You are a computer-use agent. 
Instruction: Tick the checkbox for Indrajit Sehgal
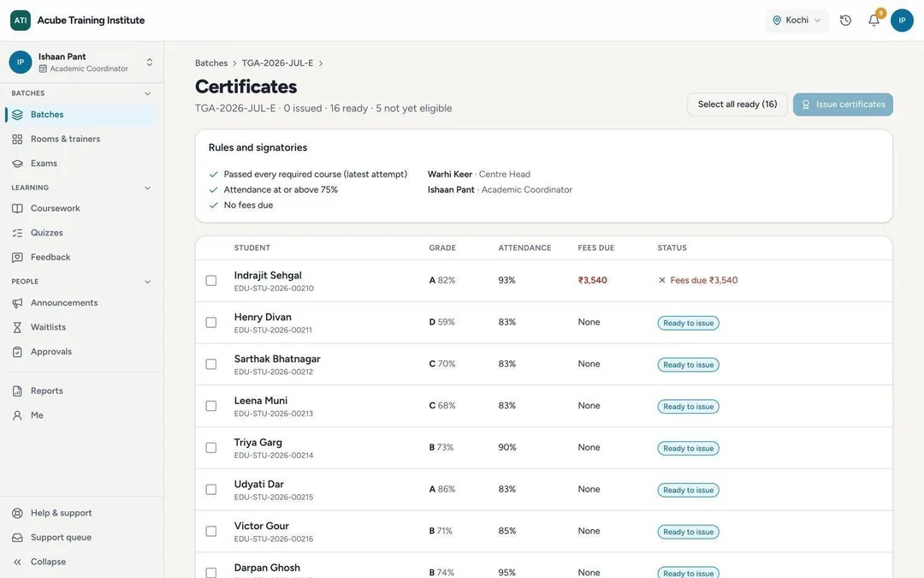pos(211,281)
